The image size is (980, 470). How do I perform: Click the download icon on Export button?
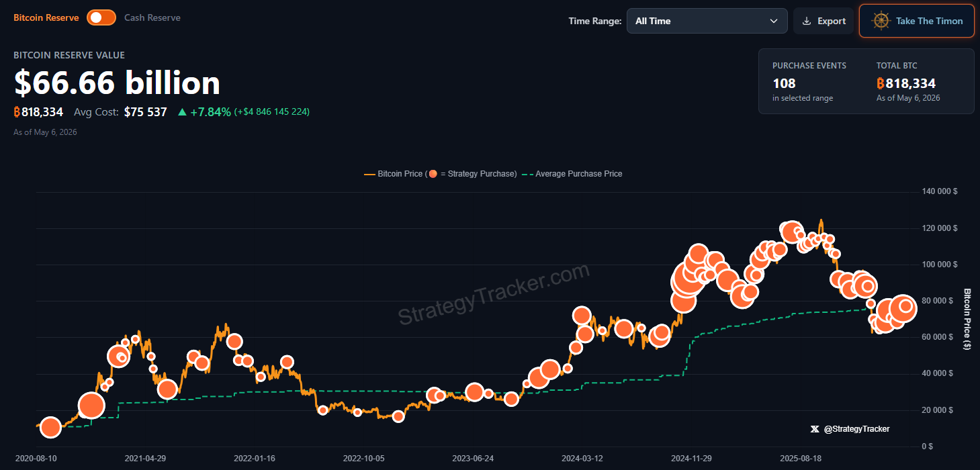[x=807, y=21]
